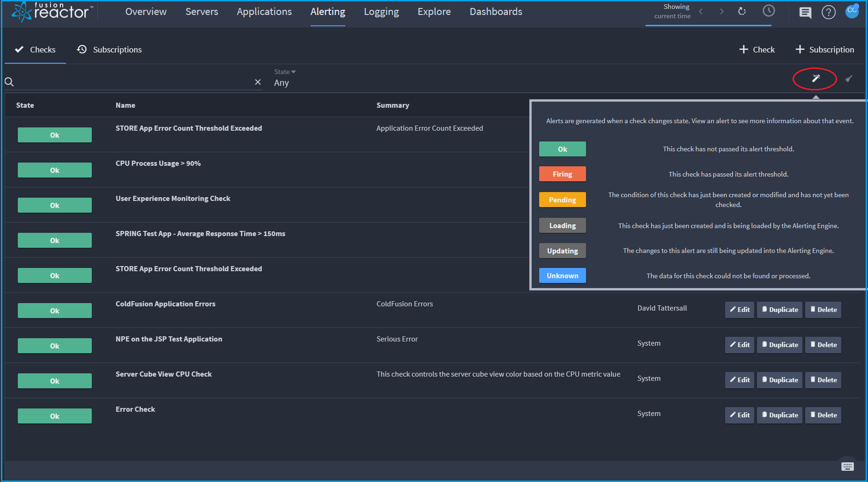Open Server Cube View CPU Check name
The width and height of the screenshot is (868, 482).
pos(163,374)
